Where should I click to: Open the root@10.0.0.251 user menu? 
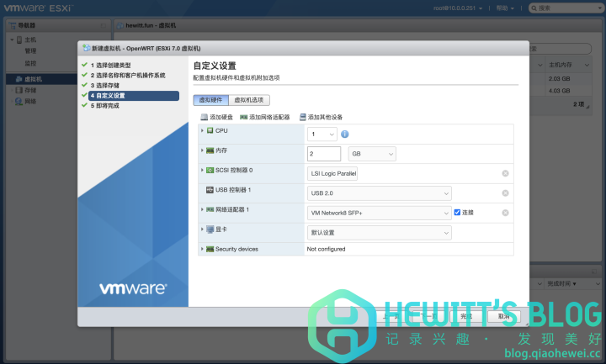click(x=458, y=8)
